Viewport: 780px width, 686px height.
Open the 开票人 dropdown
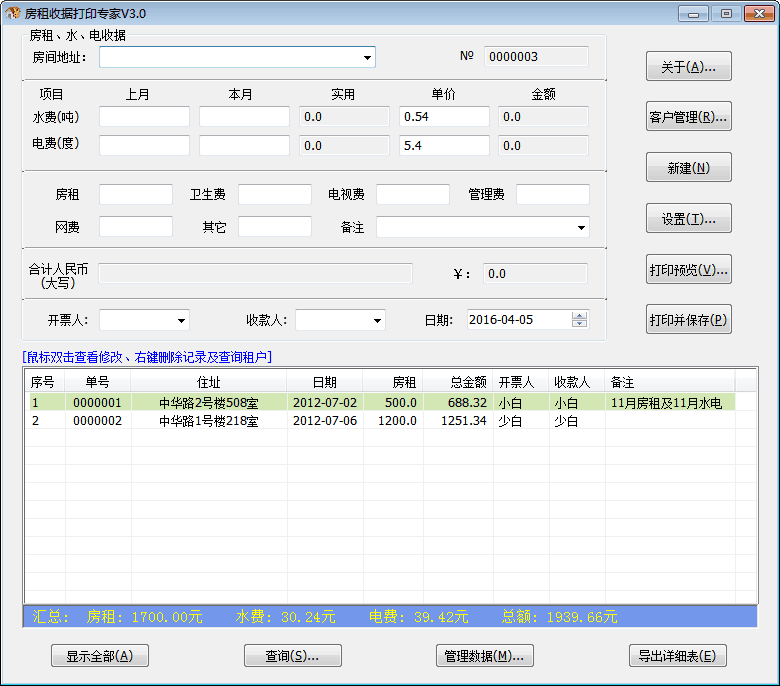tap(181, 321)
